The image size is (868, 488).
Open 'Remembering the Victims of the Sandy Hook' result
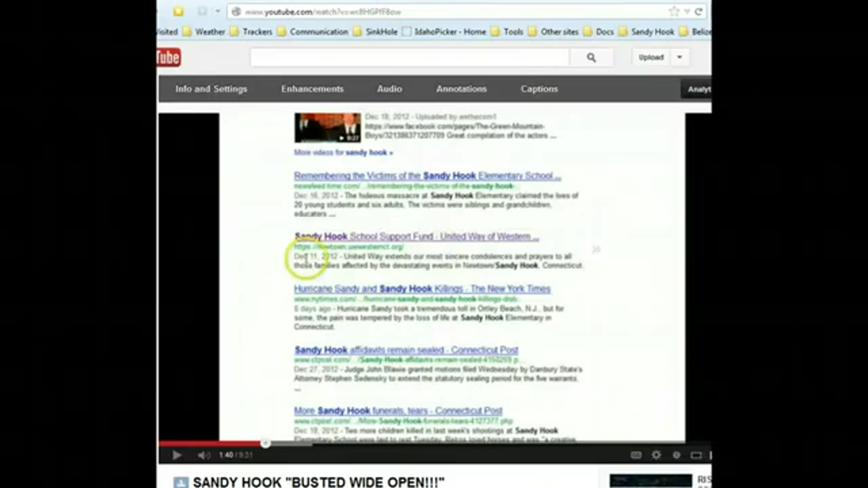point(427,176)
